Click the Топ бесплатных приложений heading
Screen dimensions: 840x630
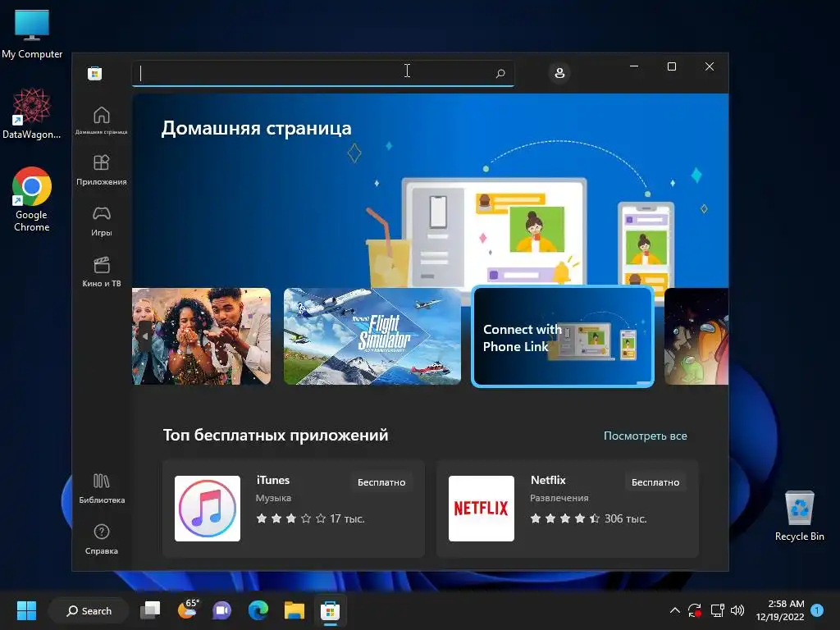click(x=276, y=435)
